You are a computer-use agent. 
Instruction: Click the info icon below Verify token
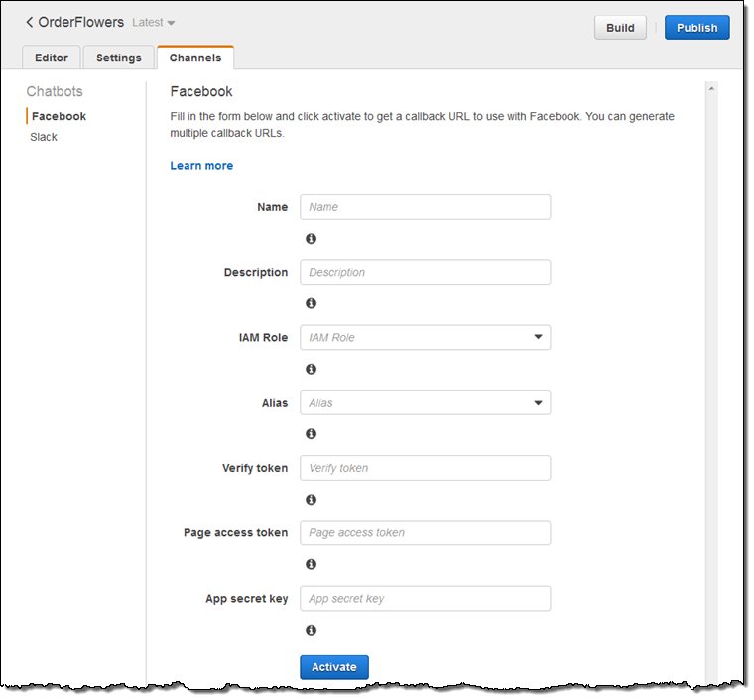tap(311, 500)
